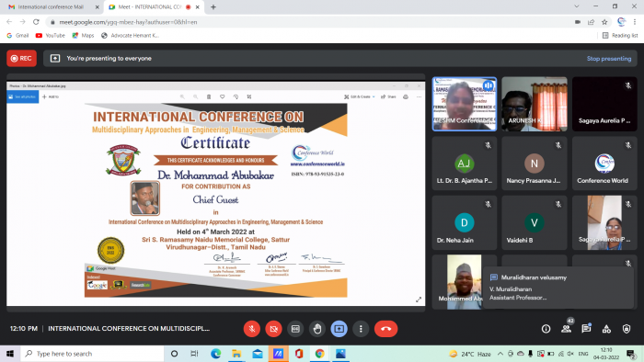Click the REC recording indicator button
644x362 pixels.
pos(22,58)
